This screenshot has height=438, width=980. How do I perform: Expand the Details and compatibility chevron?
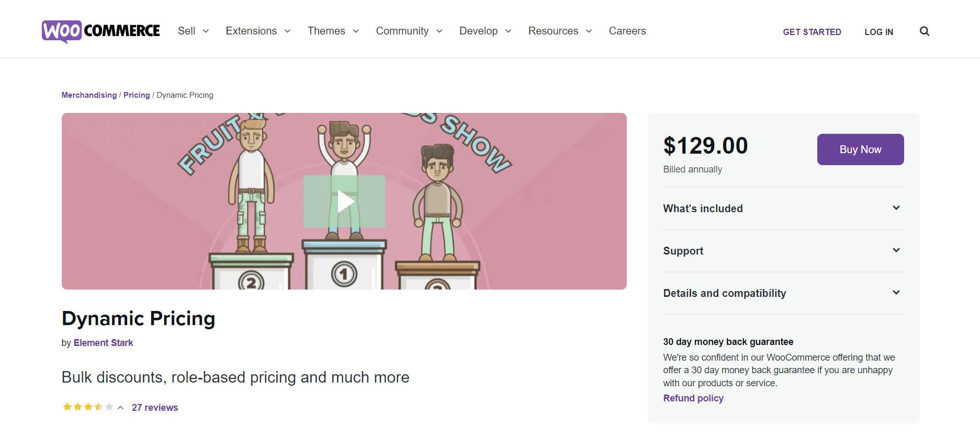896,293
